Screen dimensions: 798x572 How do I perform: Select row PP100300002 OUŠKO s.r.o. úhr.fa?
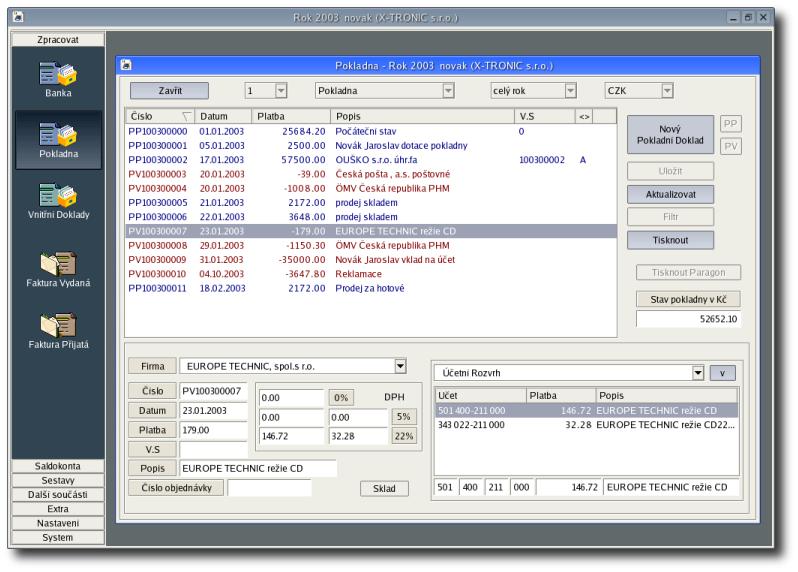click(x=370, y=160)
